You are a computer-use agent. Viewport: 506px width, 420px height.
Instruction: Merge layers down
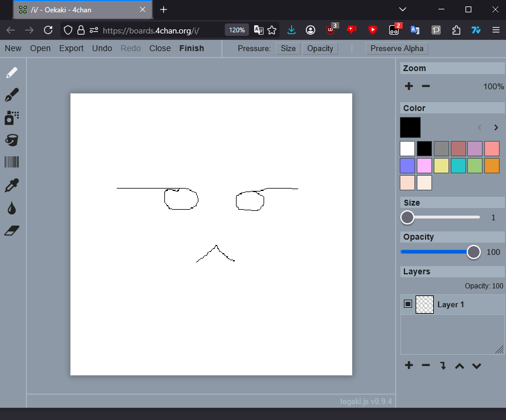(443, 365)
